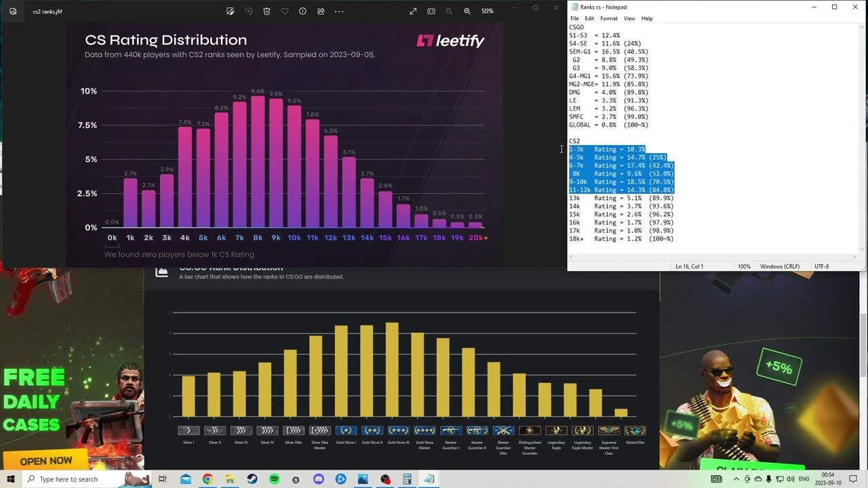Delete the cs2 ranks image

(x=267, y=12)
